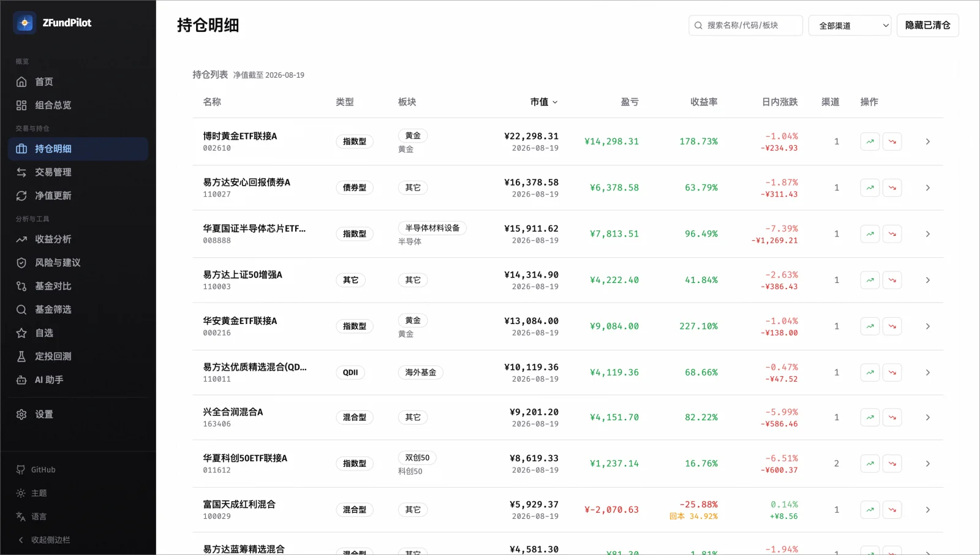The height and width of the screenshot is (555, 980).
Task: Select 交易管理 in the sidebar
Action: coord(78,172)
